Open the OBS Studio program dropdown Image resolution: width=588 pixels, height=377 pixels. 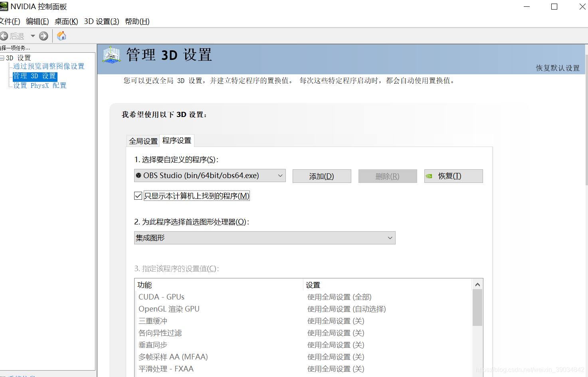coord(210,175)
